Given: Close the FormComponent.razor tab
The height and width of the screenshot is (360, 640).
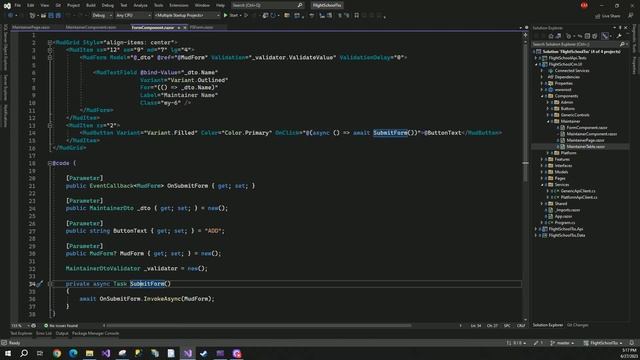Looking at the screenshot, I should (x=185, y=28).
